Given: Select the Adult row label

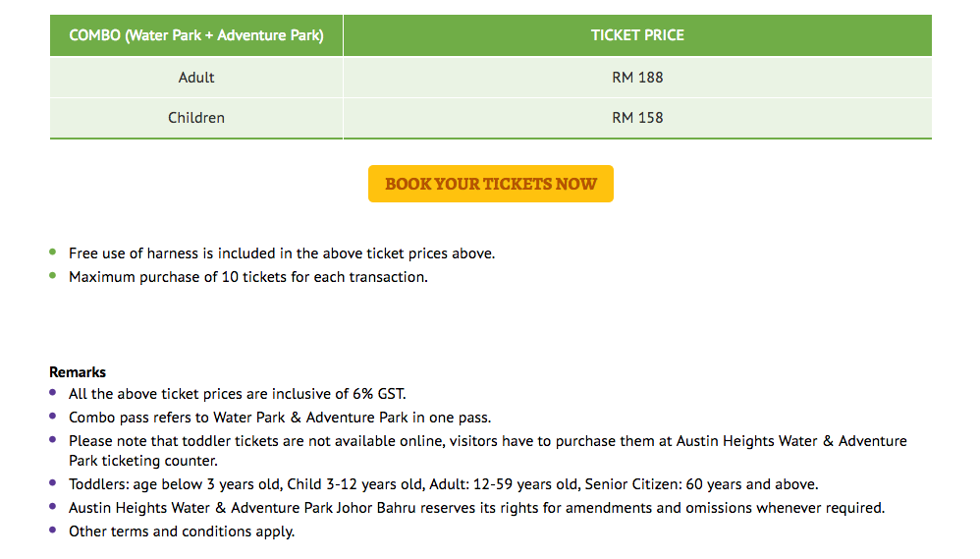Looking at the screenshot, I should point(196,78).
